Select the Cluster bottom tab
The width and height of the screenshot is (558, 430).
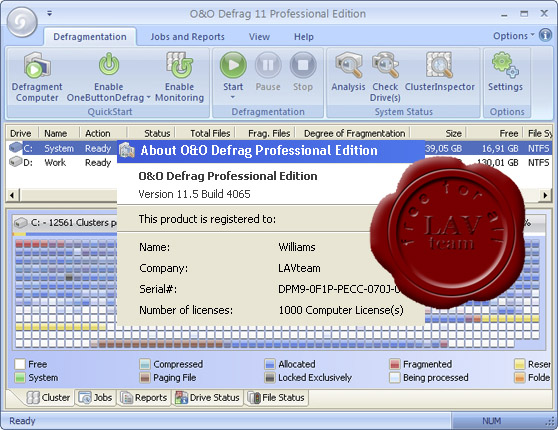(49, 397)
